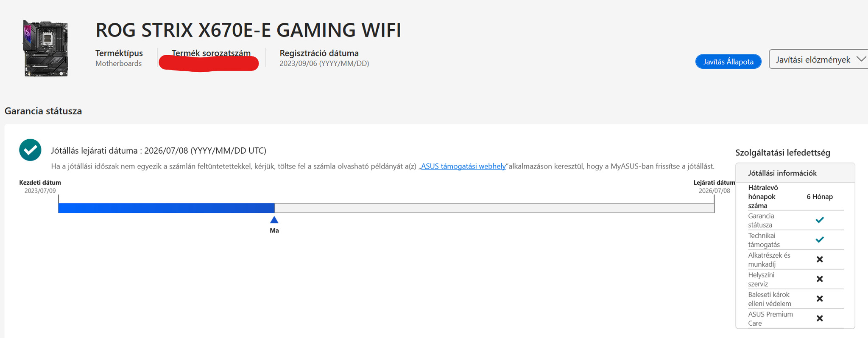Click the Helyszíni szerviz row label

[761, 279]
